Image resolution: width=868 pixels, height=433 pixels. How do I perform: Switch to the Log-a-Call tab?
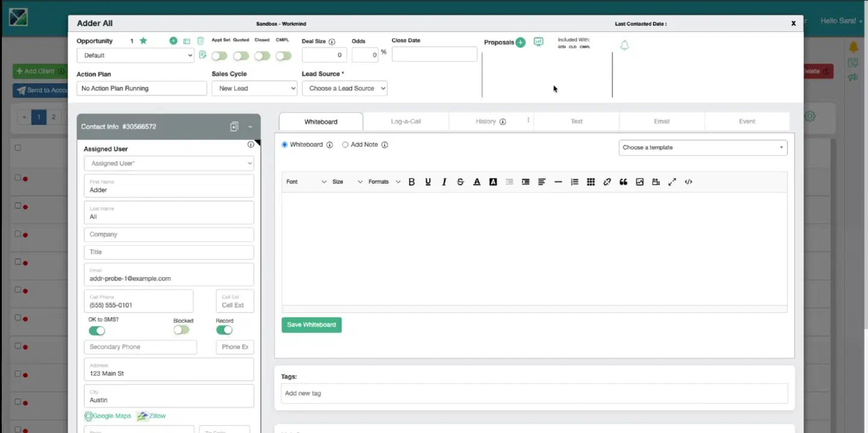click(x=406, y=122)
